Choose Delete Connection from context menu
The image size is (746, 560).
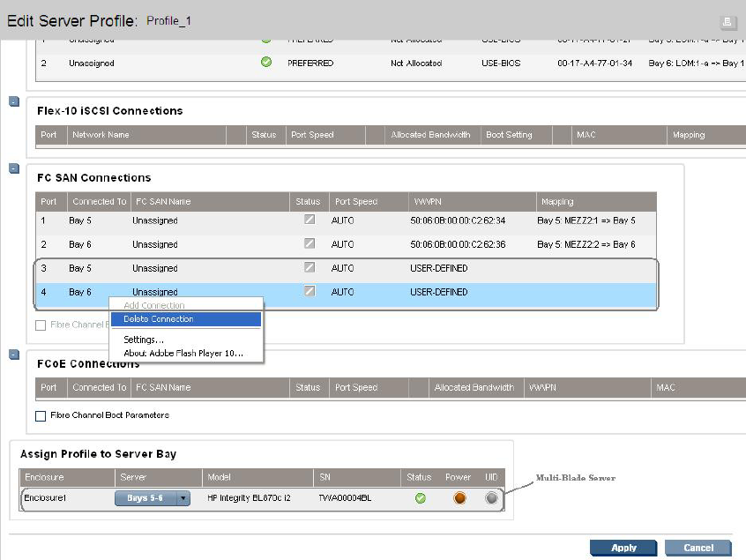click(x=185, y=319)
